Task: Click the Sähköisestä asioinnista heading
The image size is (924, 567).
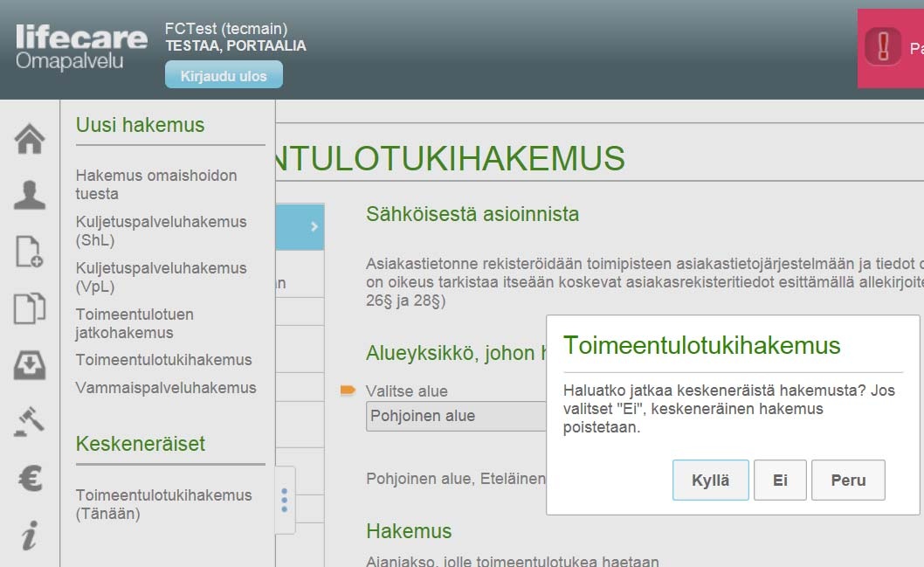Action: (x=472, y=214)
